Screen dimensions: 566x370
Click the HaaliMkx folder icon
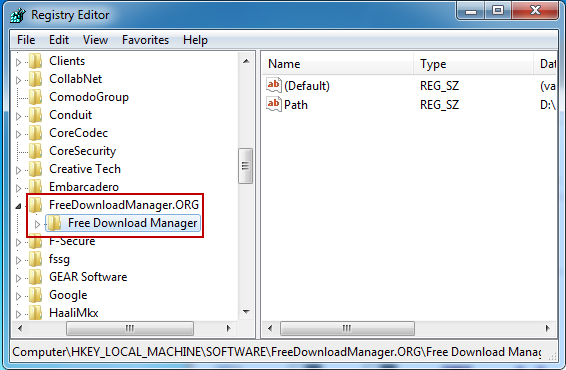[35, 313]
